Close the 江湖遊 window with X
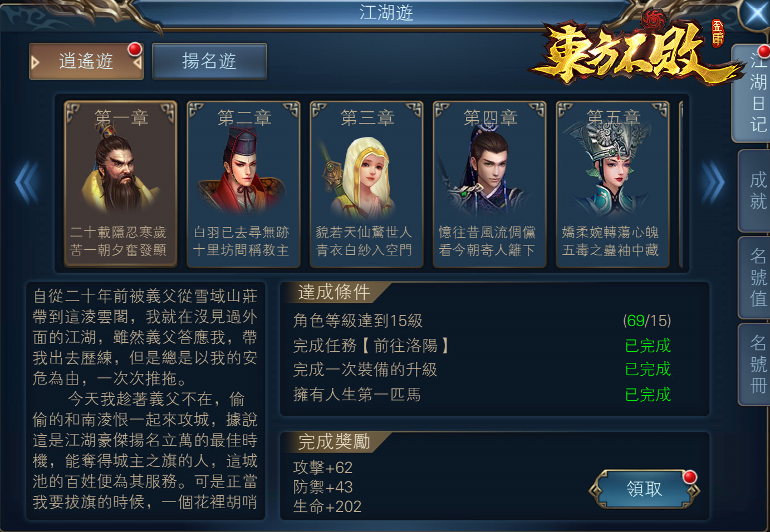770x532 pixels. pos(757,13)
